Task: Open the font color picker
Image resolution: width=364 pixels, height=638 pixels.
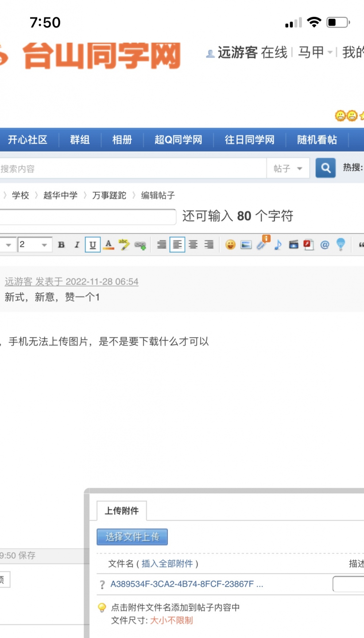Action: (x=108, y=245)
